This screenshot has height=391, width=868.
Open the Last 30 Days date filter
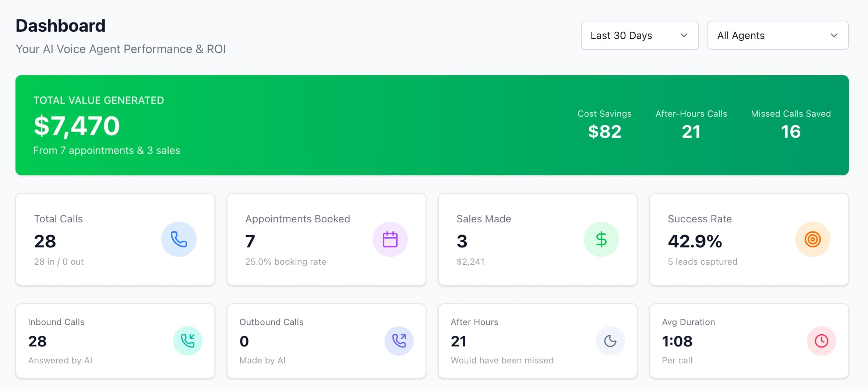[639, 35]
